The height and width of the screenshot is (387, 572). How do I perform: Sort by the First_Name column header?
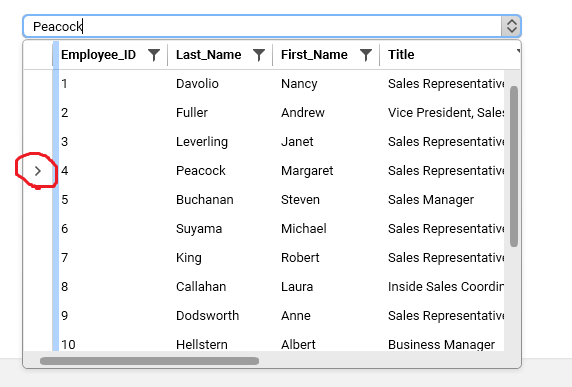click(x=314, y=55)
